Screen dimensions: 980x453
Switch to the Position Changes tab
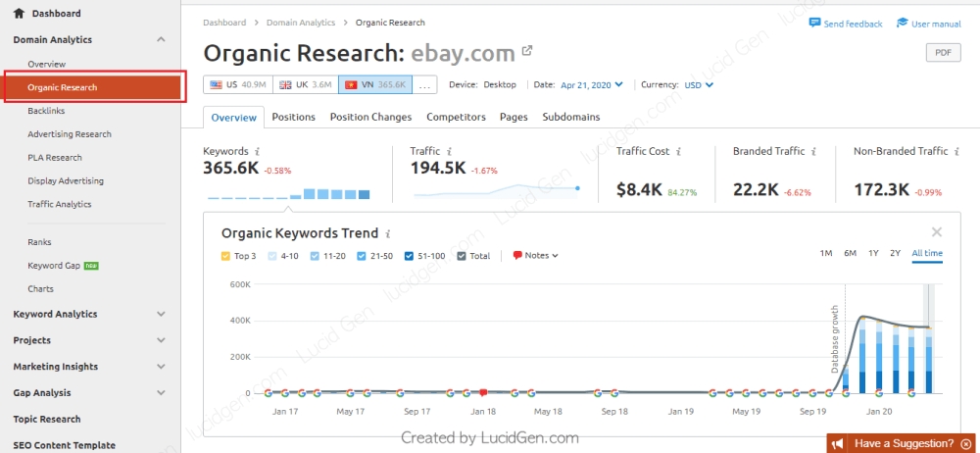370,117
